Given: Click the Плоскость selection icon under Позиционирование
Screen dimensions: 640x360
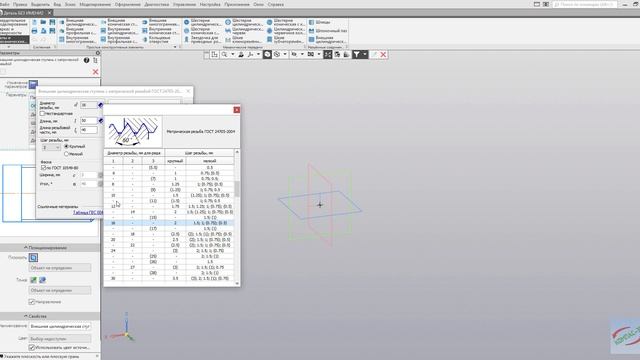Looking at the screenshot, I should [x=33, y=258].
